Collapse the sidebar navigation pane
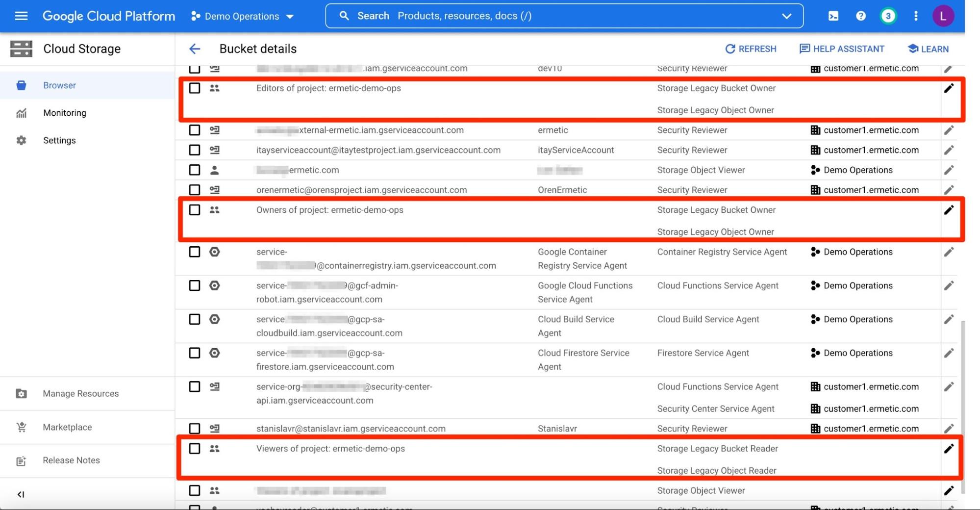980x510 pixels. click(x=21, y=494)
